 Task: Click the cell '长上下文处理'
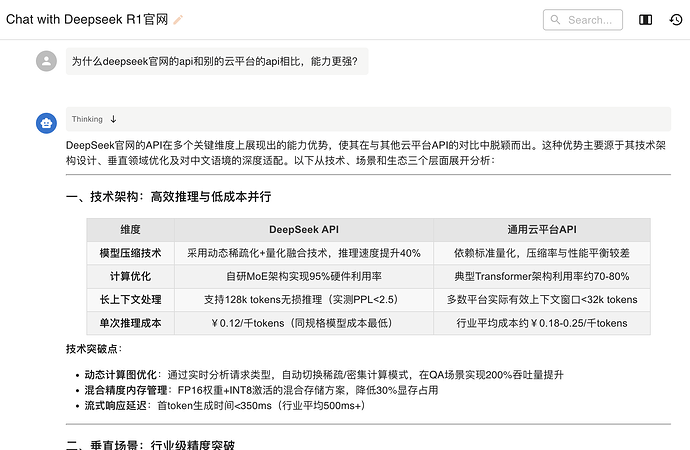pyautogui.click(x=130, y=300)
